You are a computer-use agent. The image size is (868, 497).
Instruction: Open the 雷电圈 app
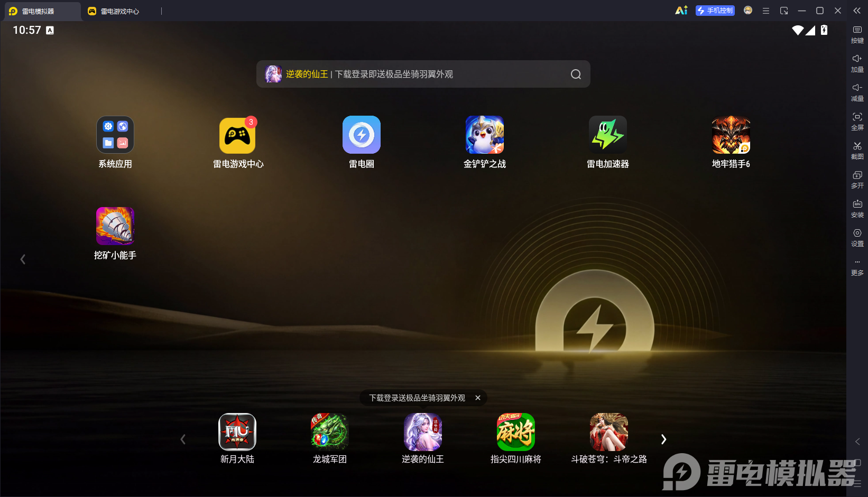(x=362, y=135)
